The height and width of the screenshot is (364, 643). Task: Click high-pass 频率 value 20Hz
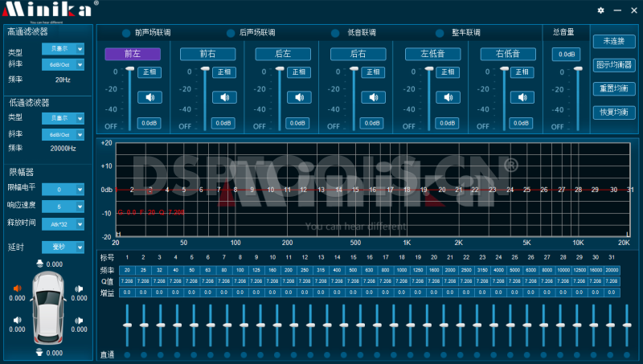click(63, 80)
